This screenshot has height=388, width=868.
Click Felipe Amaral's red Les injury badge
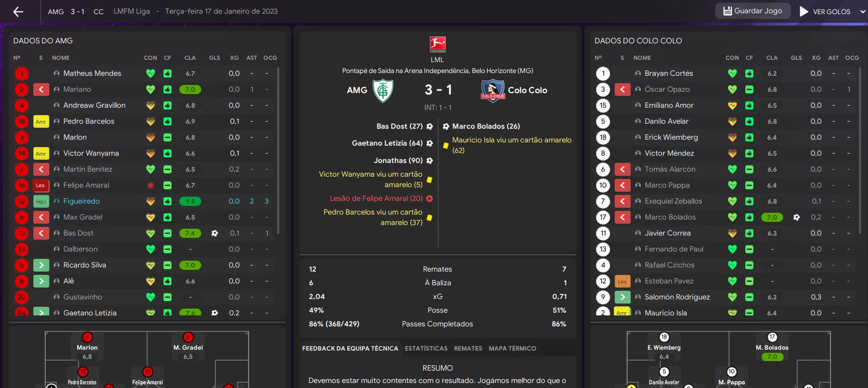click(41, 185)
